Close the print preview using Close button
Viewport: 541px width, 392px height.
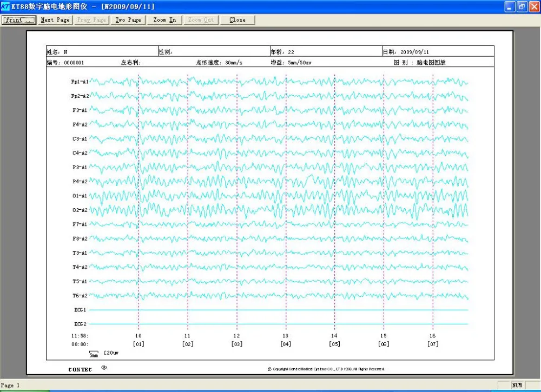237,20
